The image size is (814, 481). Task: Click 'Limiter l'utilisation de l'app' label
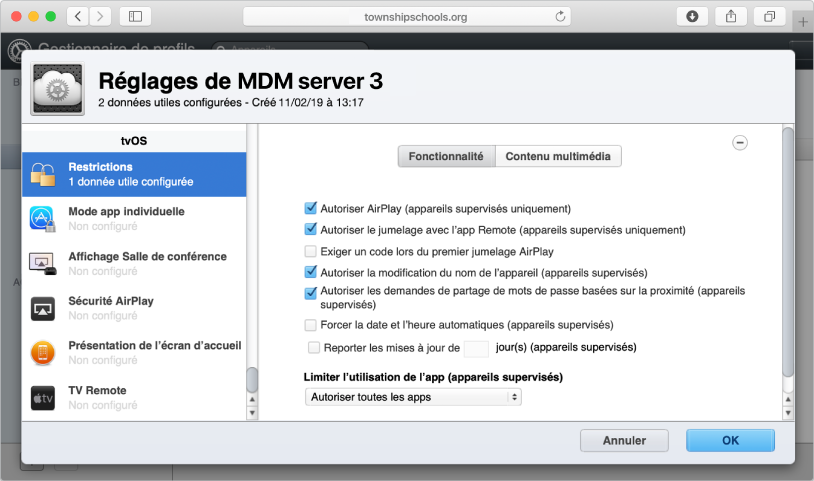click(x=433, y=377)
